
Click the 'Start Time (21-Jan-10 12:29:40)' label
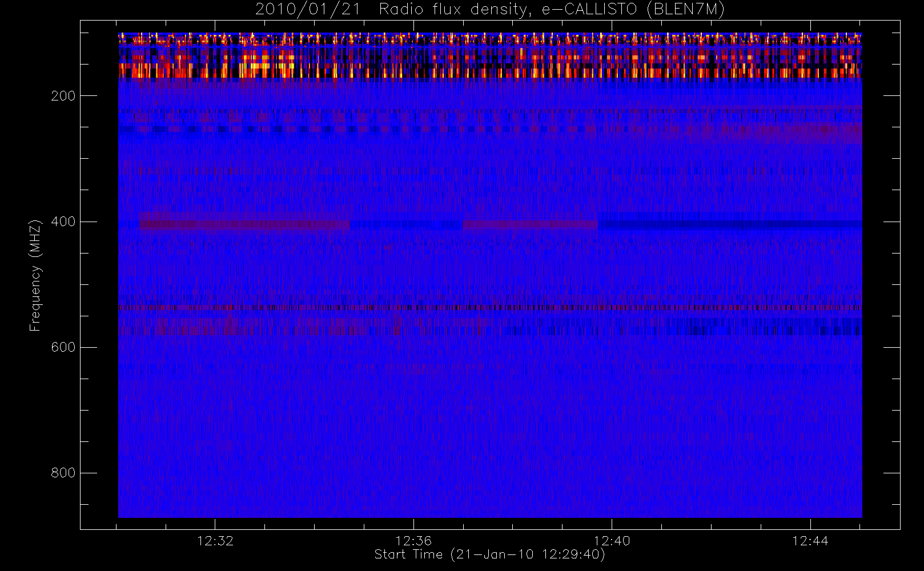pyautogui.click(x=490, y=554)
